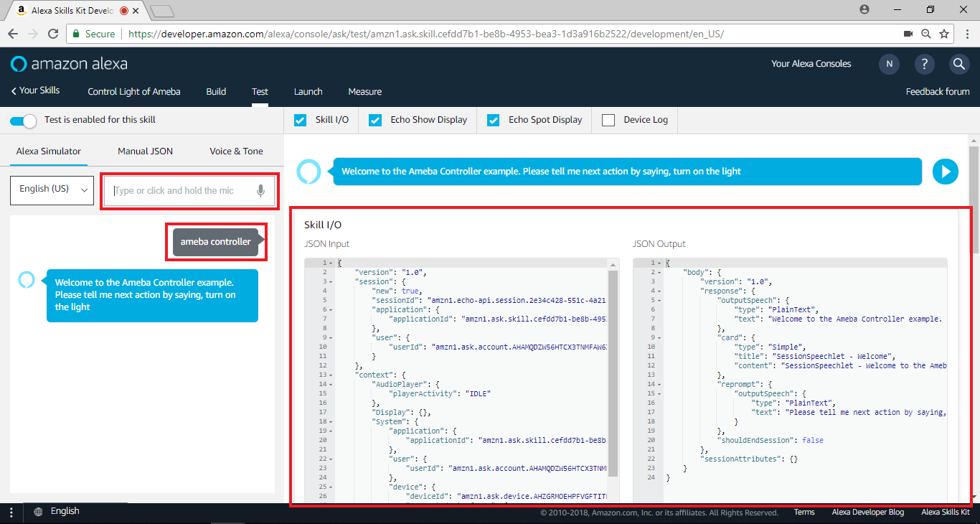Image resolution: width=980 pixels, height=524 pixels.
Task: Open the Measure tab
Action: tap(364, 92)
